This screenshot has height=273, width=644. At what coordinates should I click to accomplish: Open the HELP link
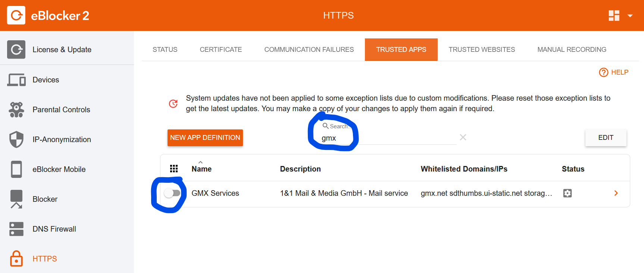click(620, 72)
